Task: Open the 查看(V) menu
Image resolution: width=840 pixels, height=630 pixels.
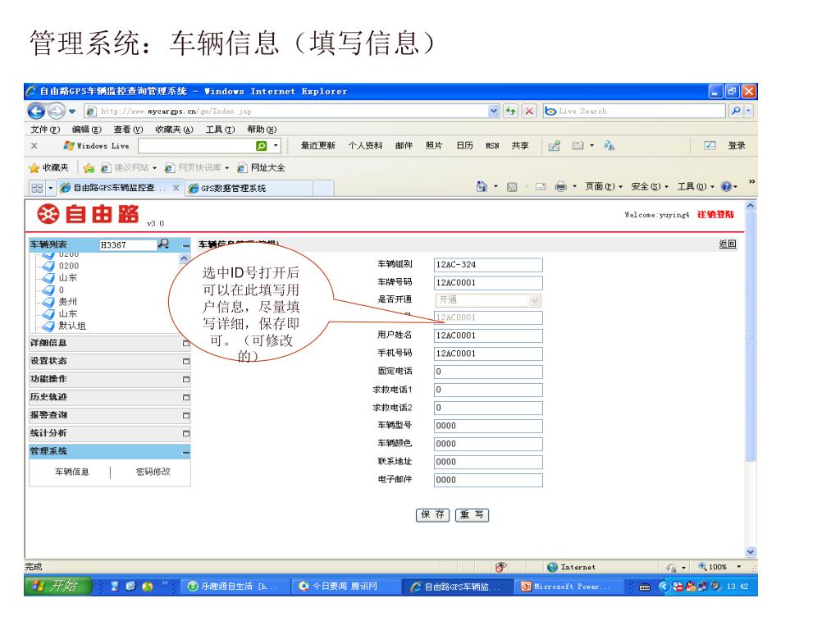Action: [128, 130]
